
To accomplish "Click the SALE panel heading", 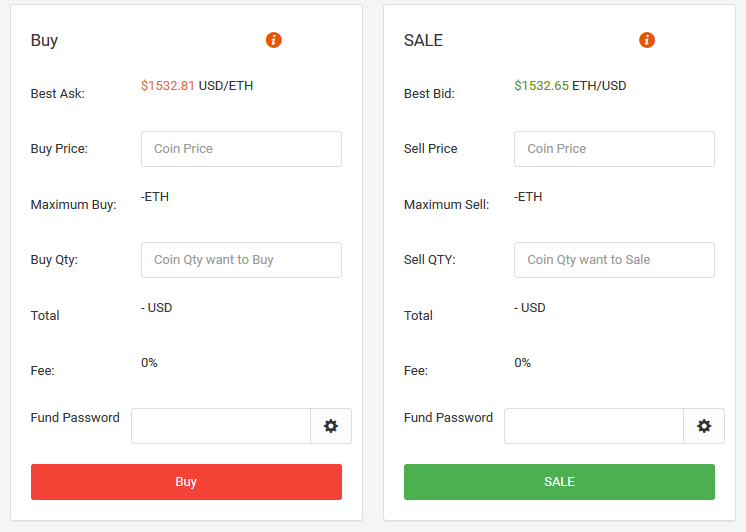I will click(x=423, y=40).
